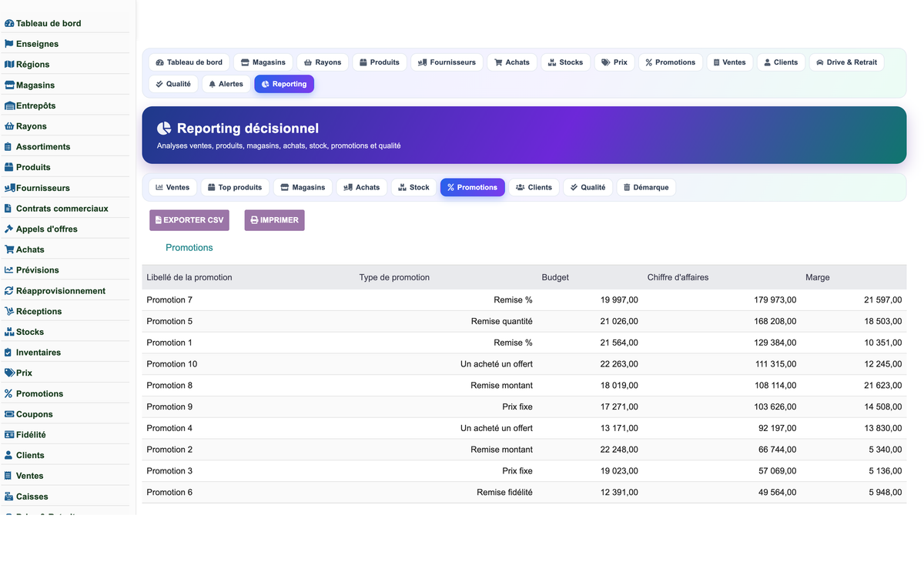924x572 pixels.
Task: Click the Remise fidélité cell for Promotion 6
Action: [504, 493]
